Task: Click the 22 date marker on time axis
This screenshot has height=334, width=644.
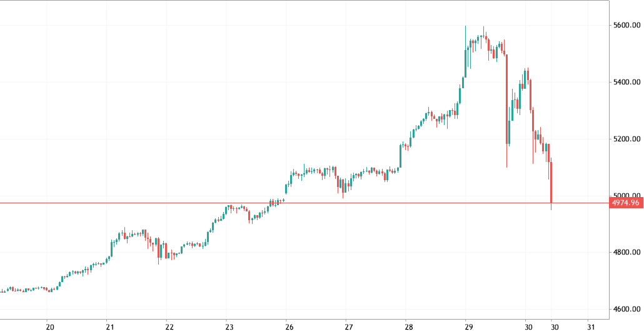Action: pos(169,326)
